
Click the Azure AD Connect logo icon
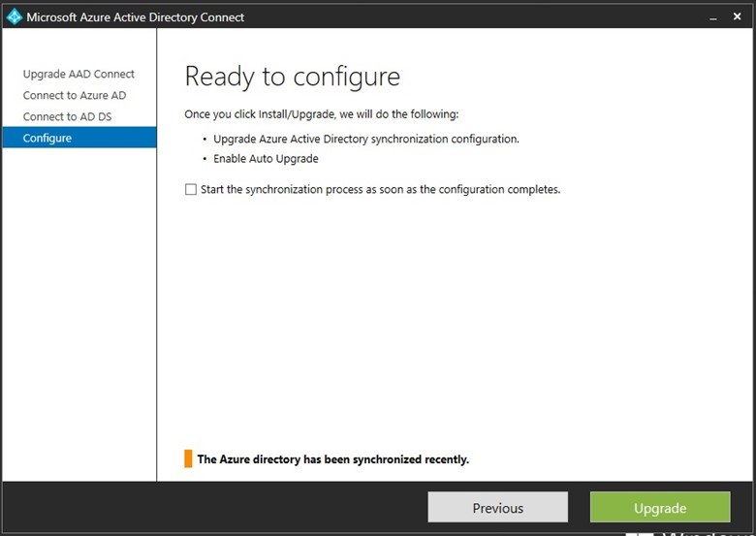[15, 16]
